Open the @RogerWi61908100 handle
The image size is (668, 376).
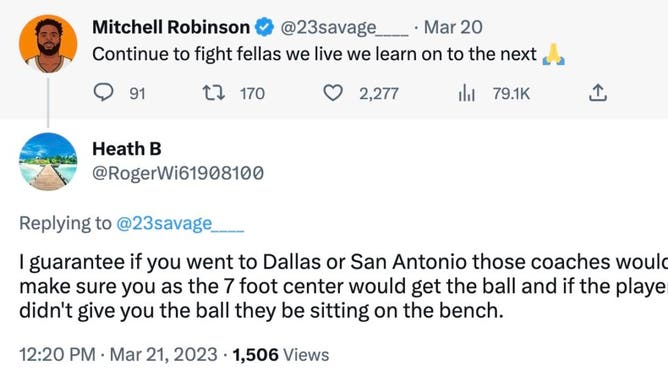[178, 173]
